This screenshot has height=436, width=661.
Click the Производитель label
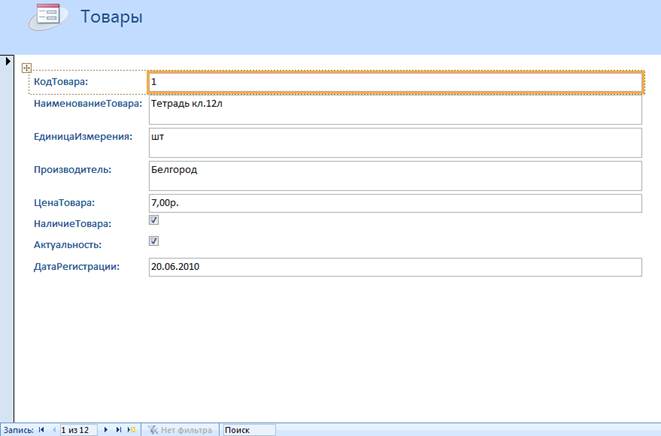click(x=73, y=170)
